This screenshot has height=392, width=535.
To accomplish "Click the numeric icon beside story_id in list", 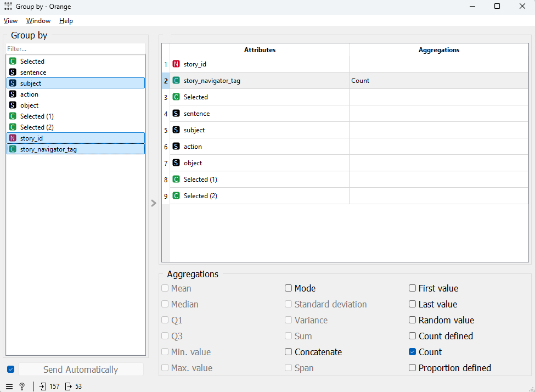I will (13, 138).
